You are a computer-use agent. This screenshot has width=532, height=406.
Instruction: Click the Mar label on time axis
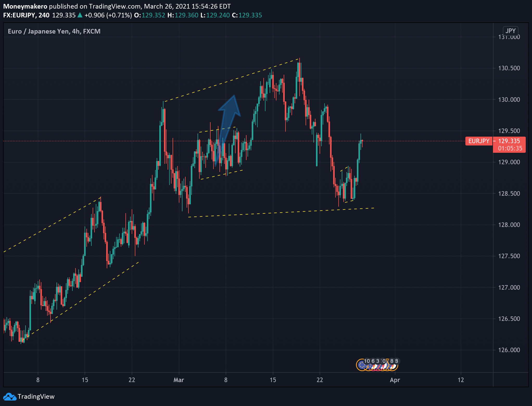coord(179,380)
